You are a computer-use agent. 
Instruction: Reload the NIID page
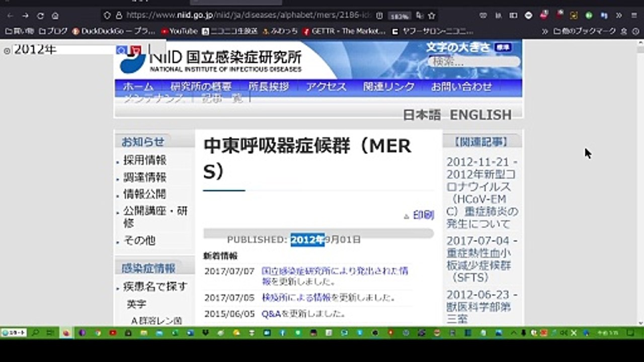[x=40, y=16]
